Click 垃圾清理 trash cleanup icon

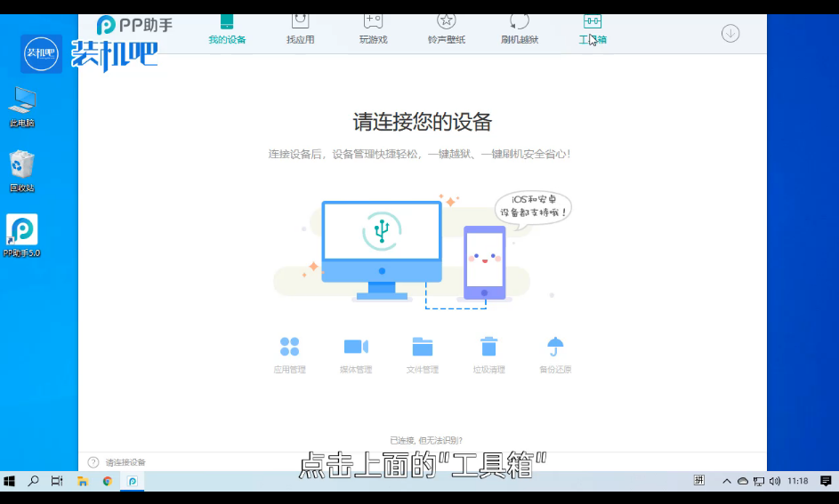[488, 354]
